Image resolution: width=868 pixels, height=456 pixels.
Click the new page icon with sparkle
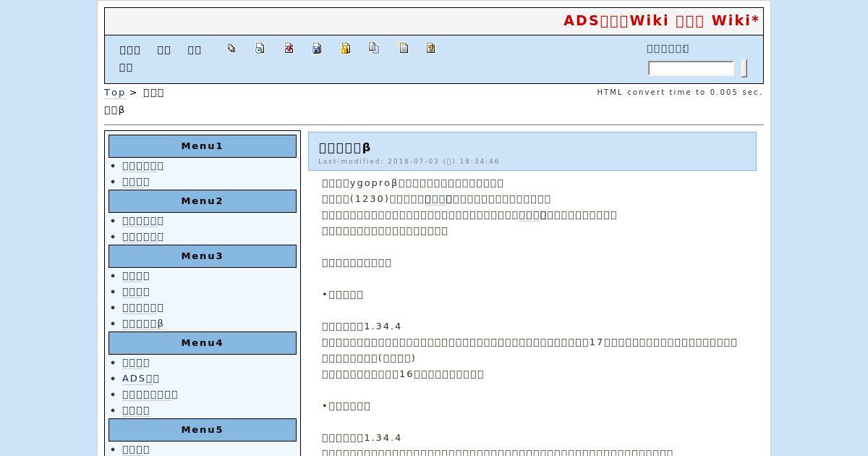pyautogui.click(x=403, y=48)
